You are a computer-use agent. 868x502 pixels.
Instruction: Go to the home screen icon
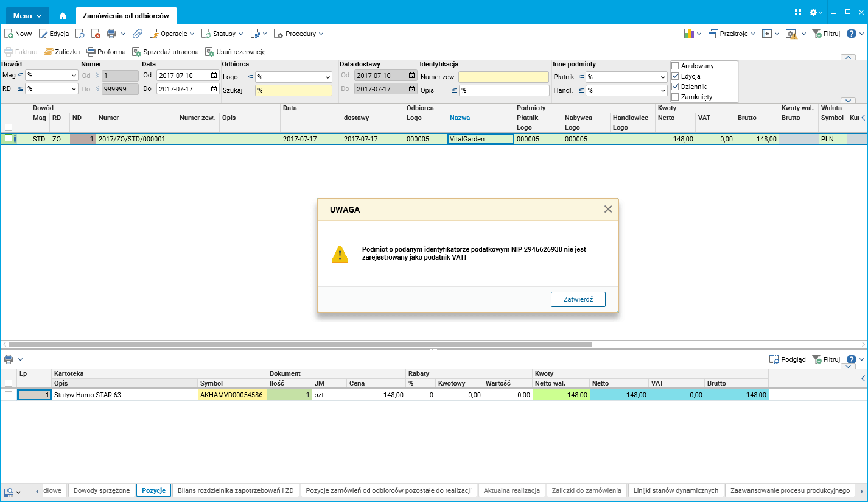pos(62,16)
